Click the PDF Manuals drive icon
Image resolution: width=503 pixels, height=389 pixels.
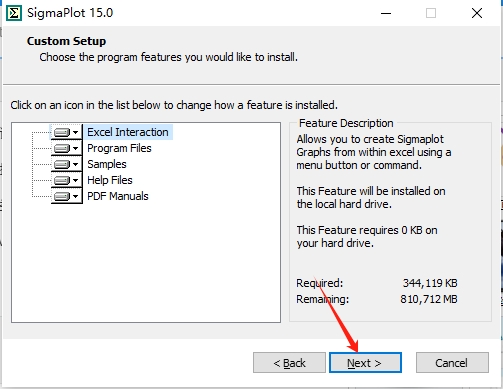[62, 196]
